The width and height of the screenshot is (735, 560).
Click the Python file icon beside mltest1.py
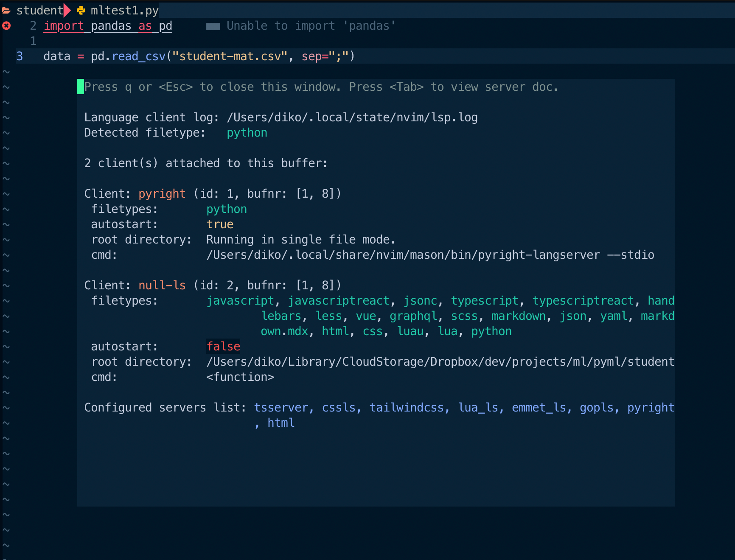tap(81, 10)
